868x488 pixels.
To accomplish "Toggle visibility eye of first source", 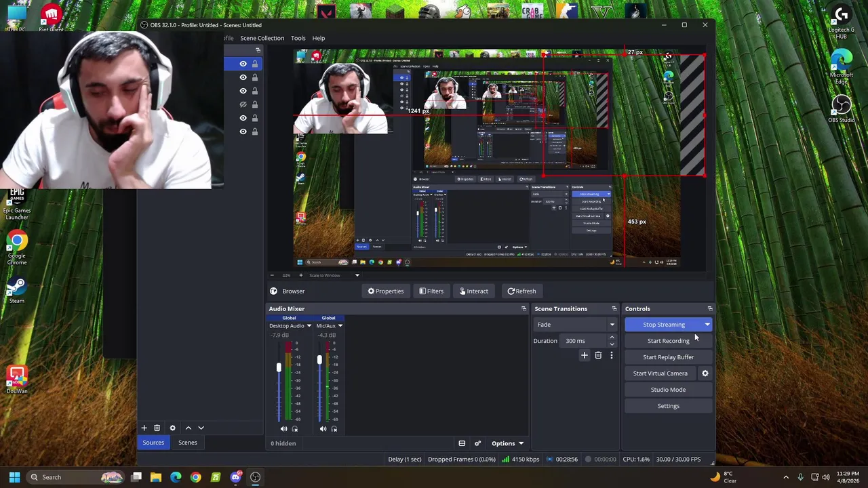I will (243, 64).
